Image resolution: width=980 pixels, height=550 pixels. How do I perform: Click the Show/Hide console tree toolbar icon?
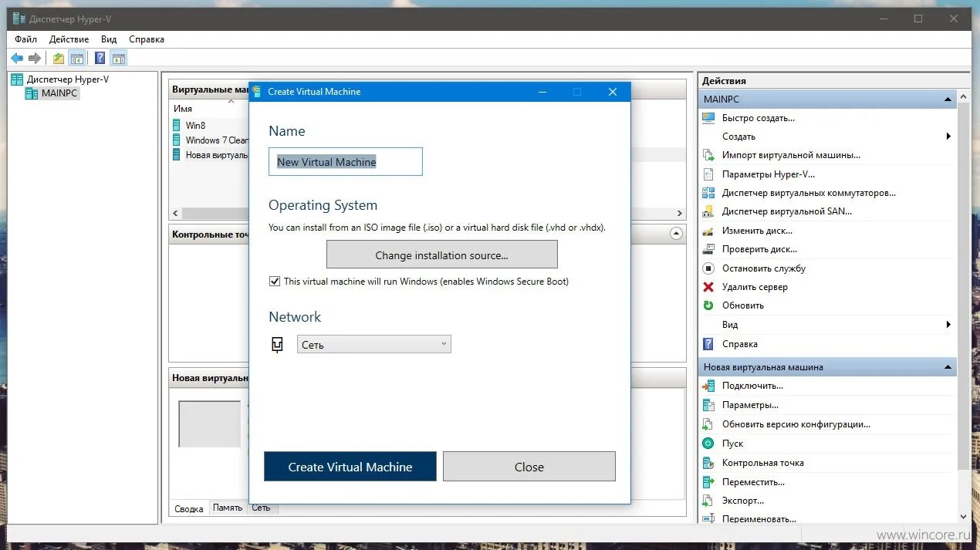(x=76, y=58)
